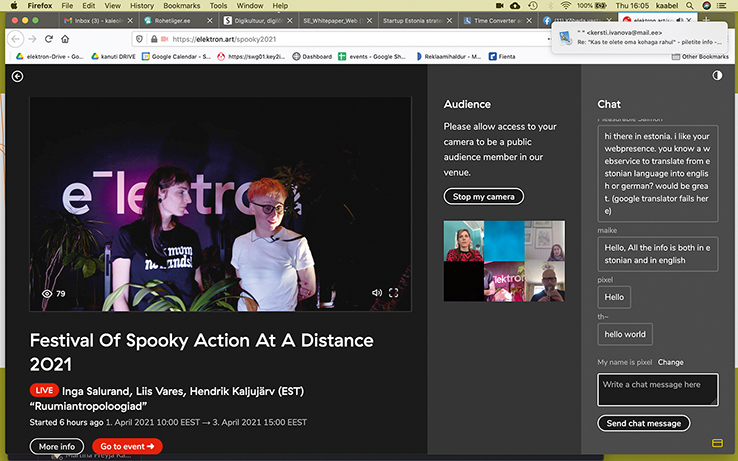Open Wi-Fi status menu

point(566,6)
